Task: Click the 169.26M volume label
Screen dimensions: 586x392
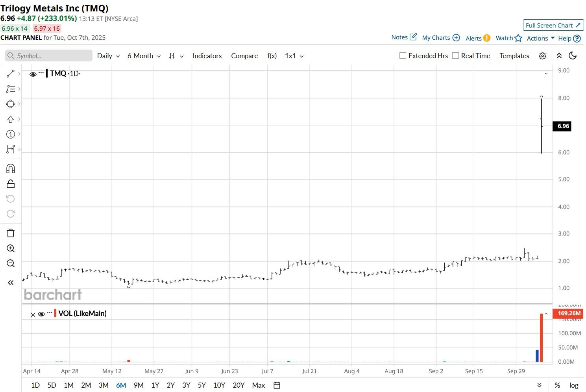Action: tap(568, 313)
